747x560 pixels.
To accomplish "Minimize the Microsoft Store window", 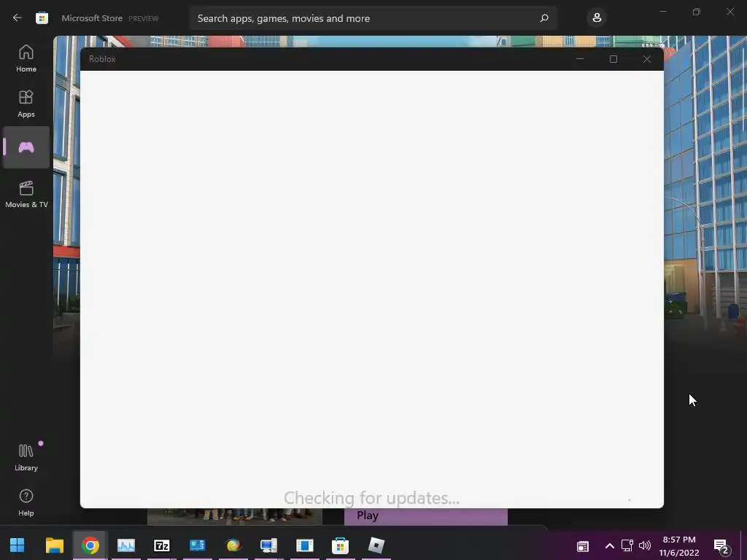I will tap(662, 12).
